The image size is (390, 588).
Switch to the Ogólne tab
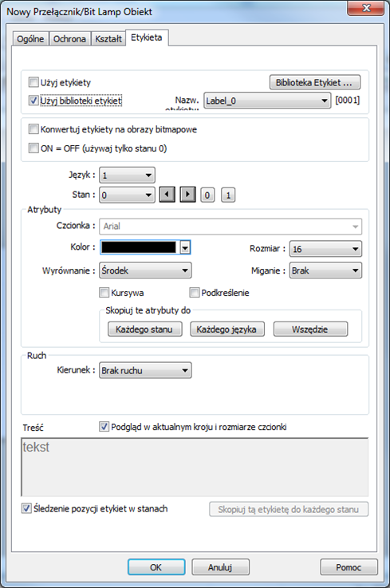(x=30, y=38)
